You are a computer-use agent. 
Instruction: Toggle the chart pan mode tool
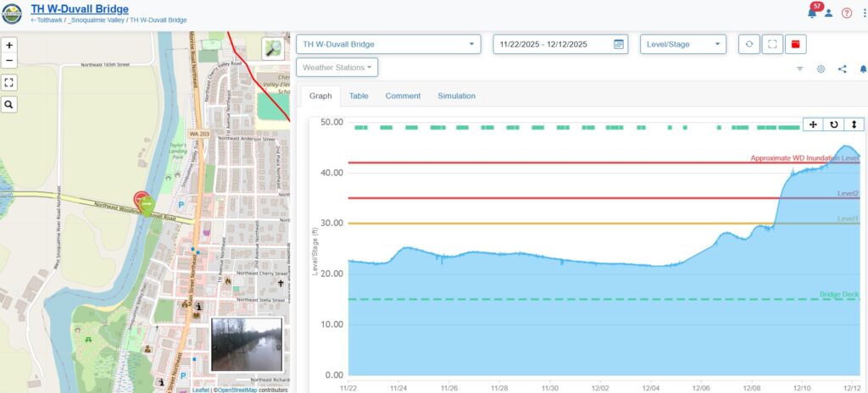click(x=813, y=125)
